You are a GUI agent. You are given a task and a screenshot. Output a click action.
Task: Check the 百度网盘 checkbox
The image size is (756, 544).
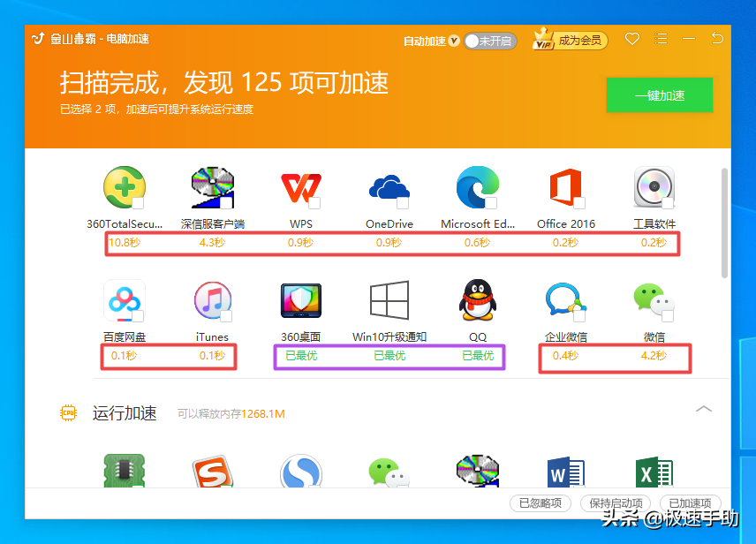(138, 316)
